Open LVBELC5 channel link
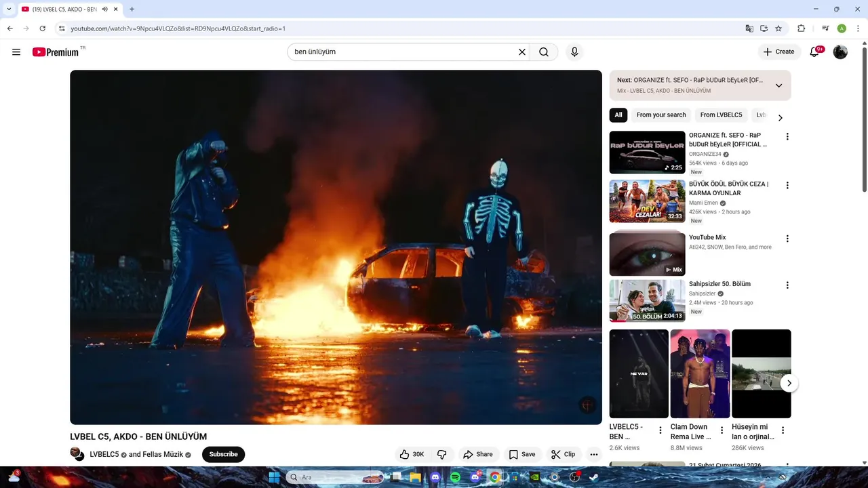 (104, 455)
